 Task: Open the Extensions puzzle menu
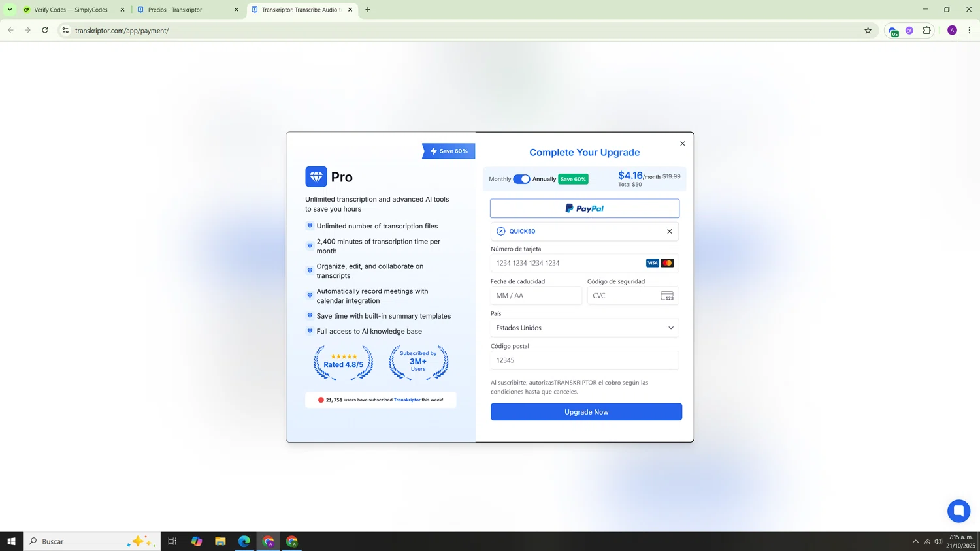926,30
